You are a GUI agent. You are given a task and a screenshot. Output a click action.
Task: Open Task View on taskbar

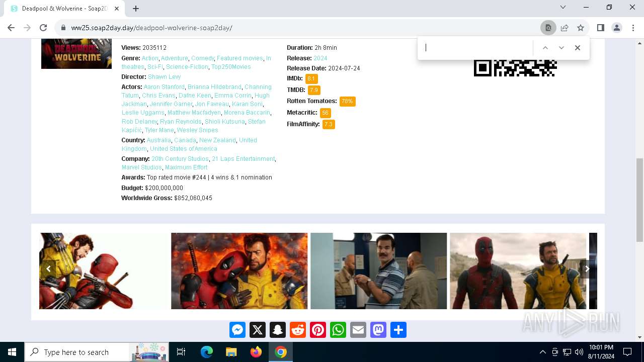[181, 352]
